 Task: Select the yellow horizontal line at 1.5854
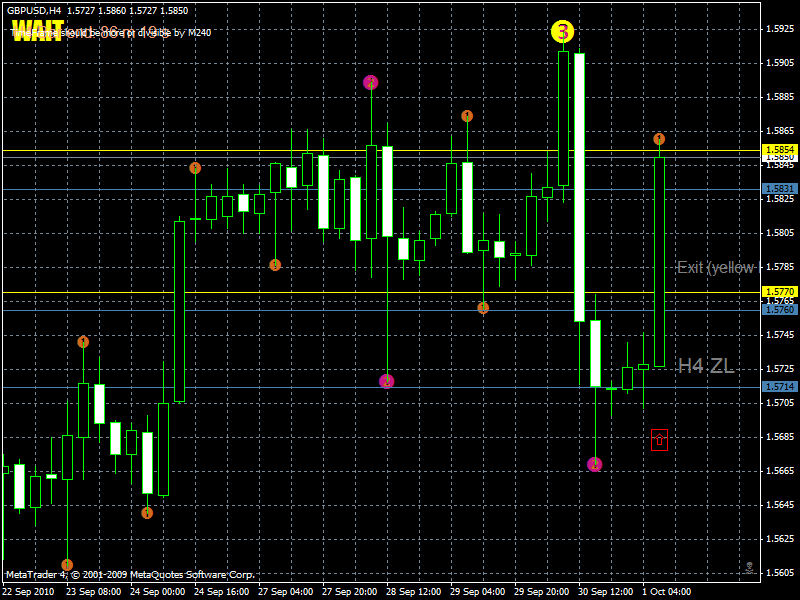tap(382, 151)
